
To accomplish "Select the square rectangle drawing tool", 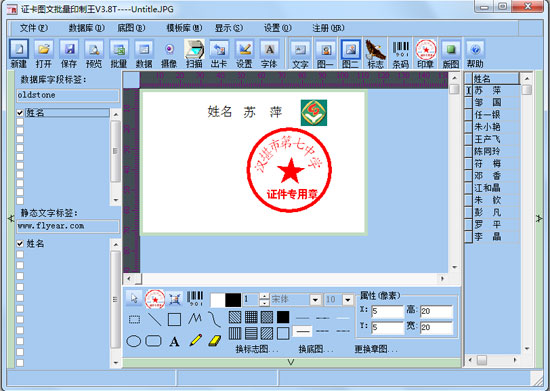I will [174, 319].
